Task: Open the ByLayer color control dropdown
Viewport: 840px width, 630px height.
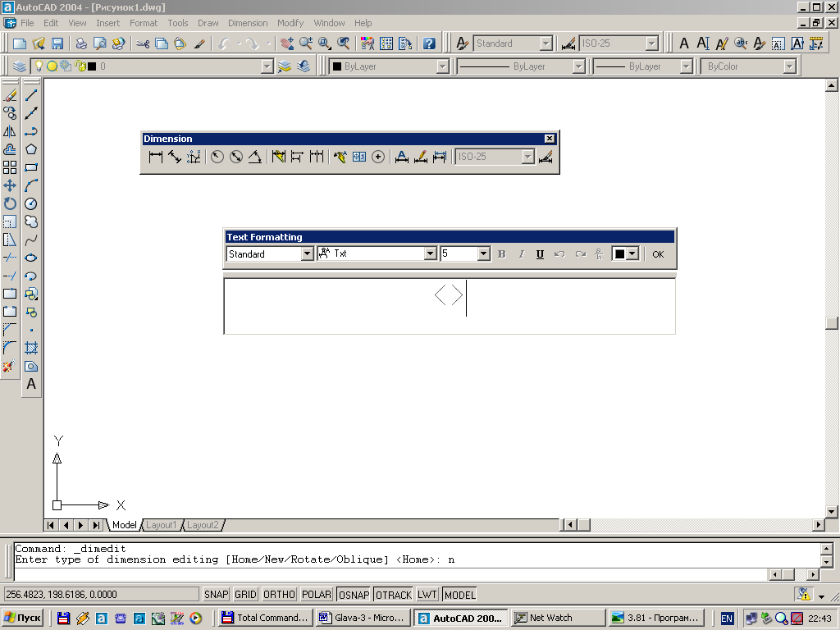Action: 442,66
